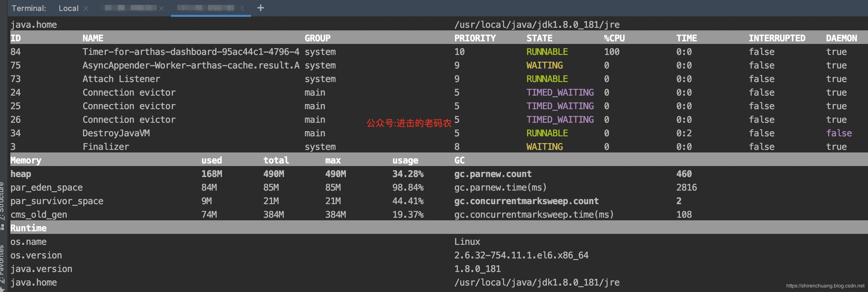Image resolution: width=868 pixels, height=292 pixels.
Task: Click the cms_old_gen row label
Action: [39, 214]
